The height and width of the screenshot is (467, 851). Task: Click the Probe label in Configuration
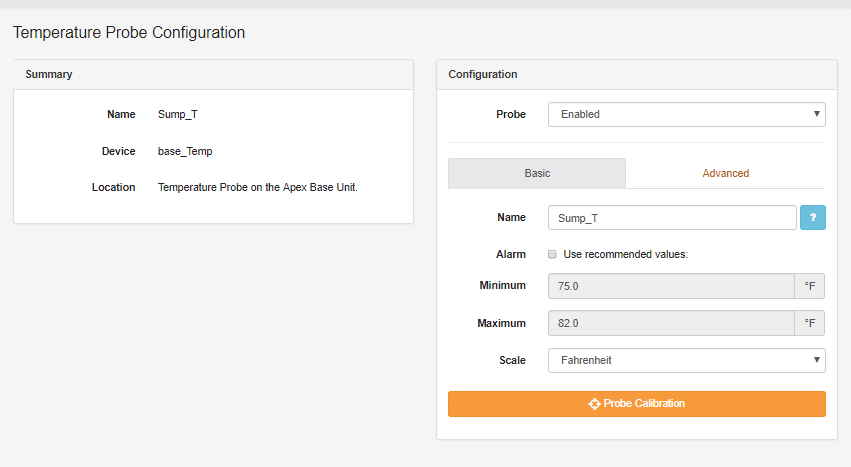511,115
